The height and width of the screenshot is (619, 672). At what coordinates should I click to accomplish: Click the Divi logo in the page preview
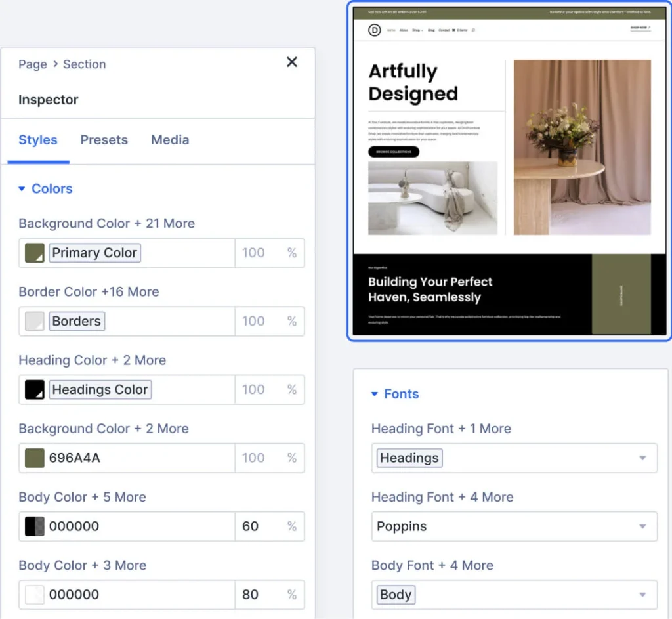click(x=375, y=30)
